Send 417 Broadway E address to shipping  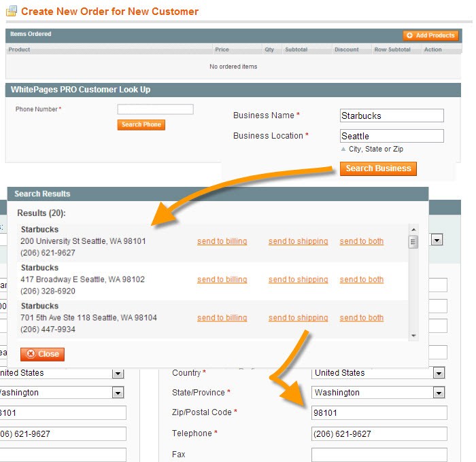(x=298, y=279)
